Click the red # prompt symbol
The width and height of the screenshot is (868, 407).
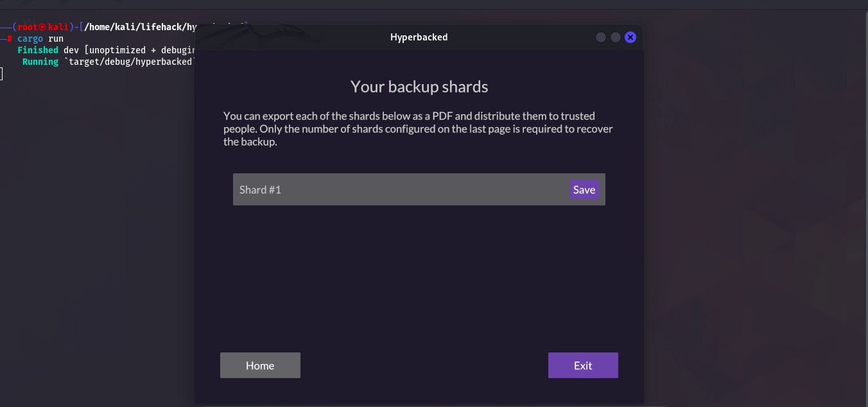(x=10, y=39)
